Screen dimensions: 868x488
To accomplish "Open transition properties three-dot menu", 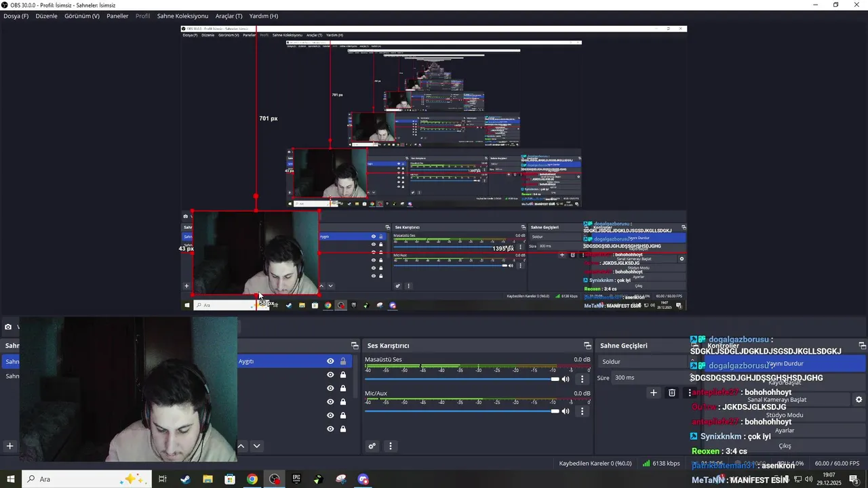I will click(690, 392).
